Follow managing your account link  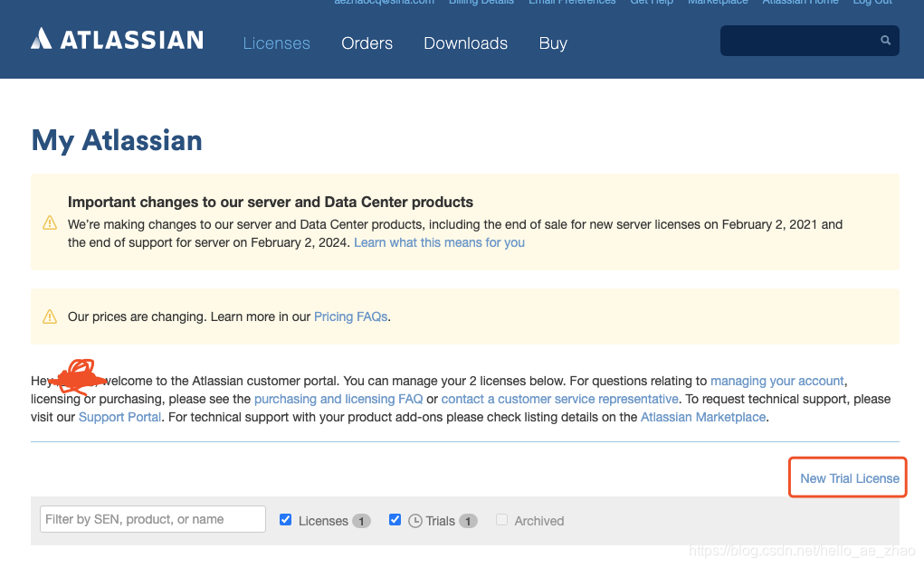776,381
